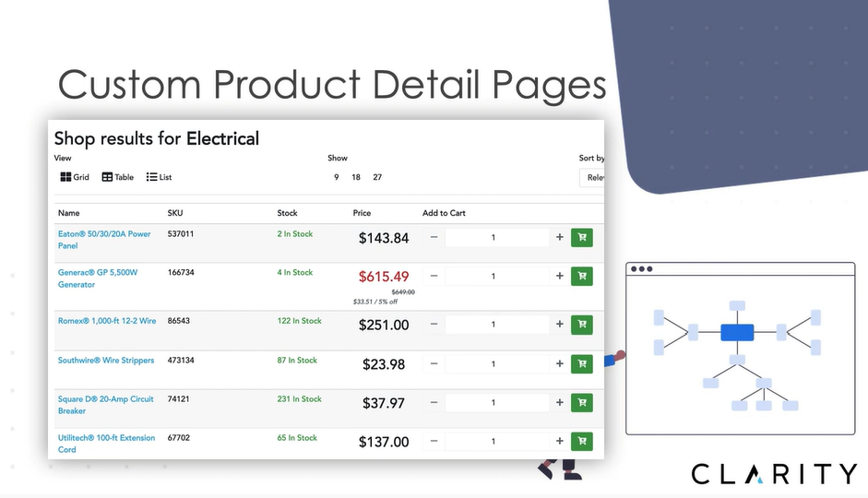Screen dimensions: 868x498
Task: Click SKU 86543
Action: [178, 321]
